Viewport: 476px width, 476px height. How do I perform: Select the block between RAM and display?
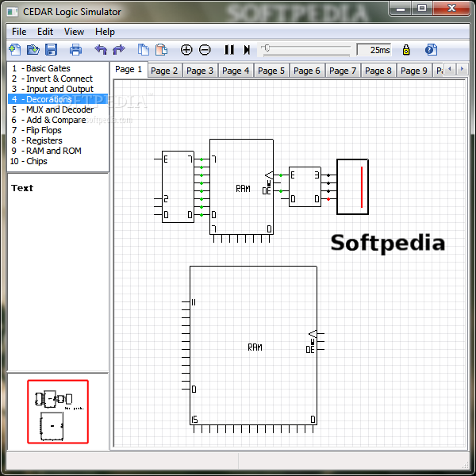(305, 186)
